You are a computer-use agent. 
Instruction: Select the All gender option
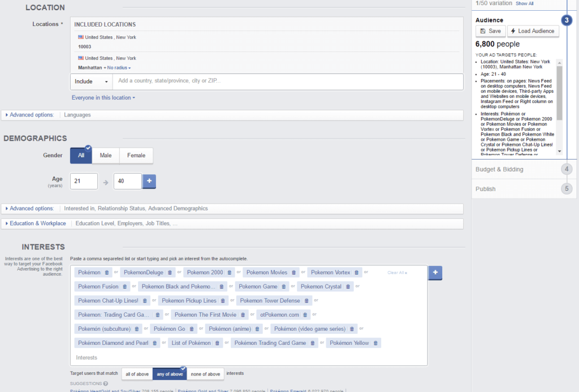pos(81,156)
